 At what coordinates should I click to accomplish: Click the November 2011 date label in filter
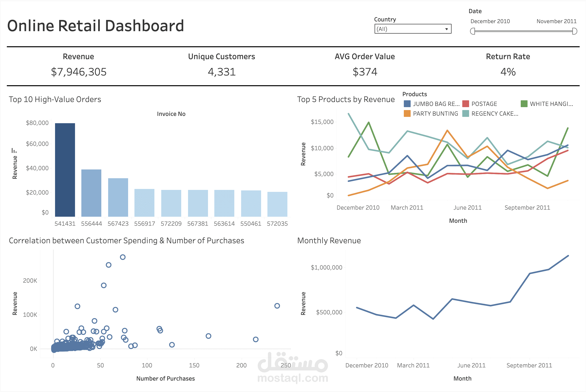tap(557, 21)
